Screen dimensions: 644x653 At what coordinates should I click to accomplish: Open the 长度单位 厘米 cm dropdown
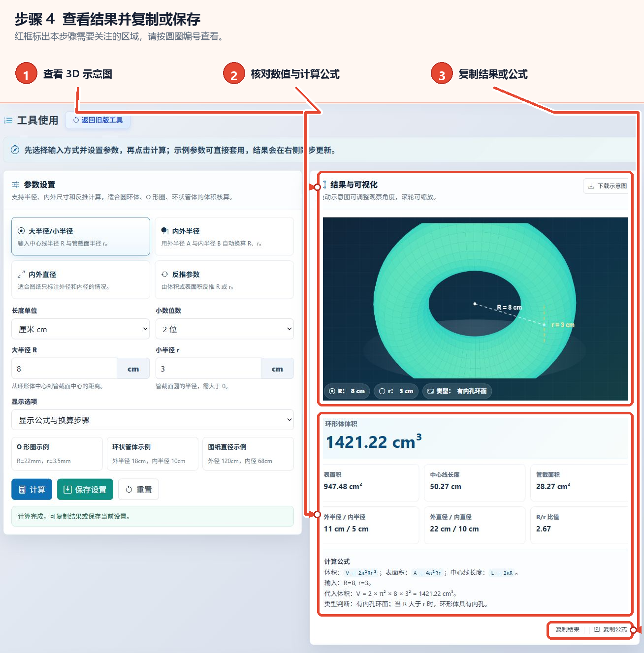pos(81,329)
